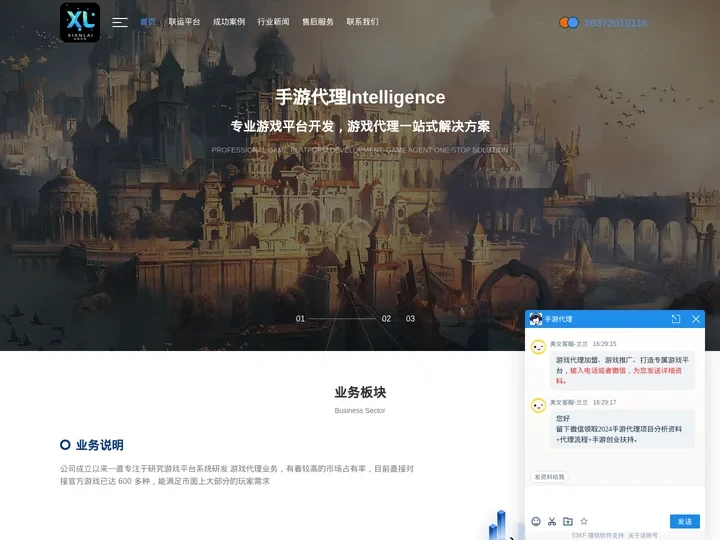Click second message agent avatar
720x540 pixels.
[x=538, y=406]
